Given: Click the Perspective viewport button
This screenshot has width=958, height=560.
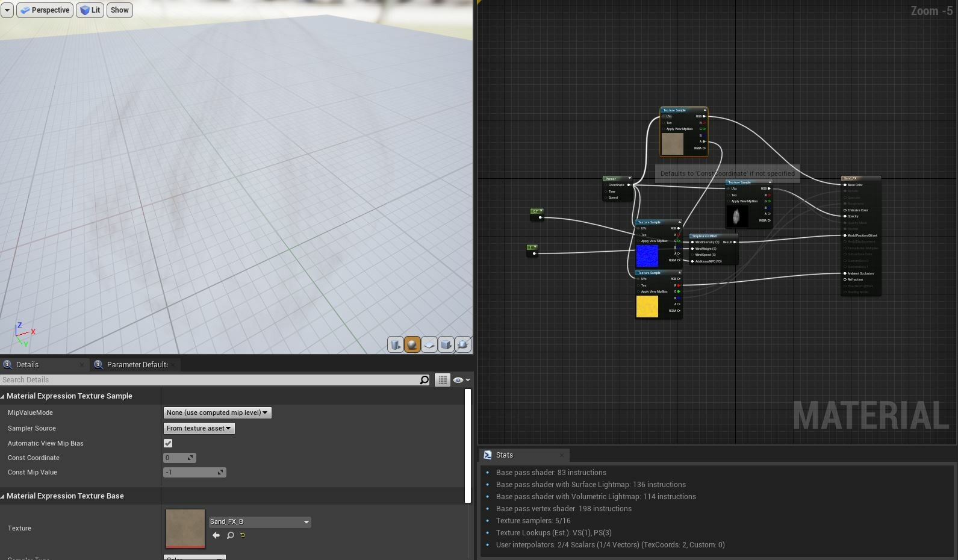Looking at the screenshot, I should [x=45, y=10].
